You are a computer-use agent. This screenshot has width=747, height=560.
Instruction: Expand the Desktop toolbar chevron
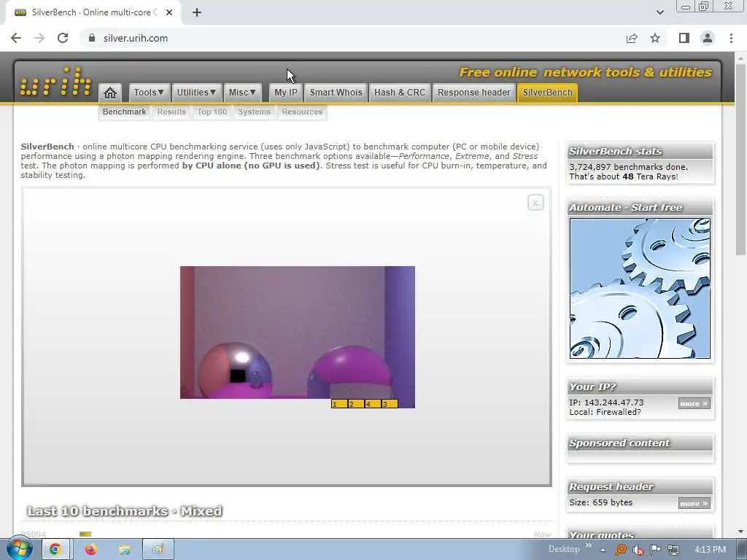tap(589, 545)
